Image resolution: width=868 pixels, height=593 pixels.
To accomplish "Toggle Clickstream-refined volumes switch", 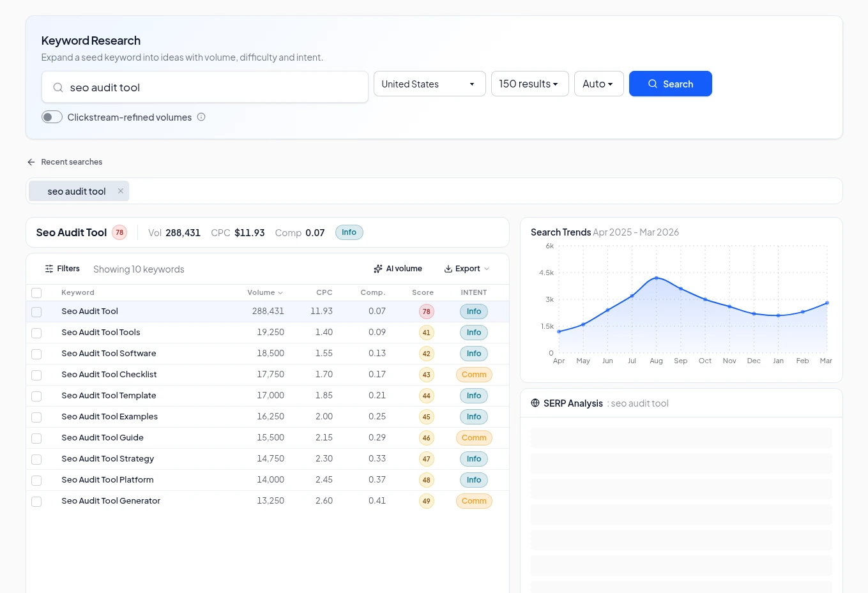I will (x=52, y=117).
